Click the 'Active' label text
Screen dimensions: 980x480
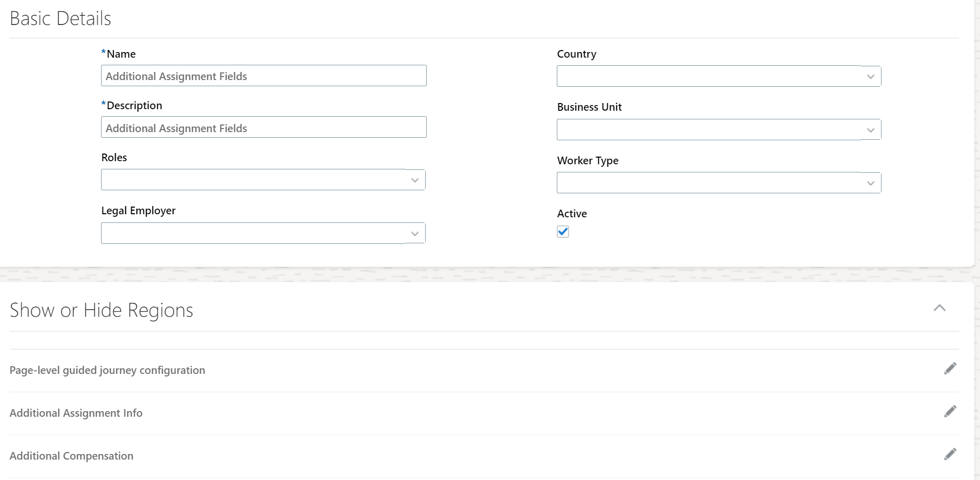(x=572, y=214)
